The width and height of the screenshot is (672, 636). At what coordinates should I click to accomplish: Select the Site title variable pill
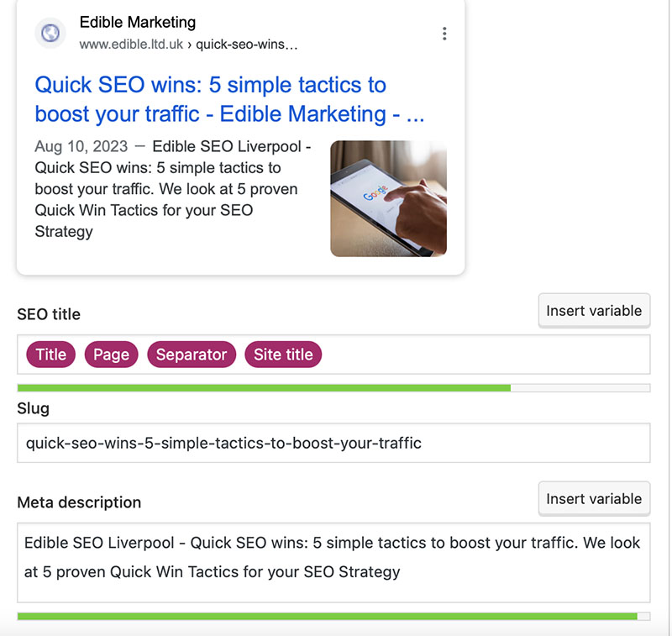(283, 355)
